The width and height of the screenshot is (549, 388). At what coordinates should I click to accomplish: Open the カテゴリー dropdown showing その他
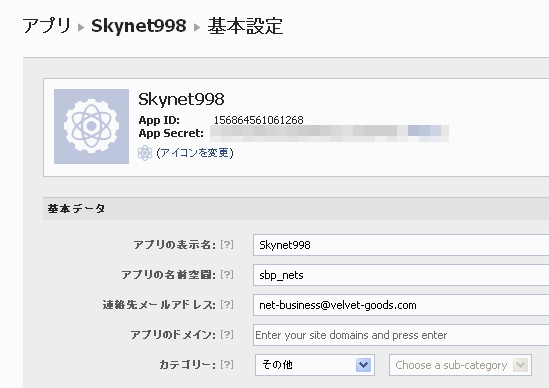(315, 365)
